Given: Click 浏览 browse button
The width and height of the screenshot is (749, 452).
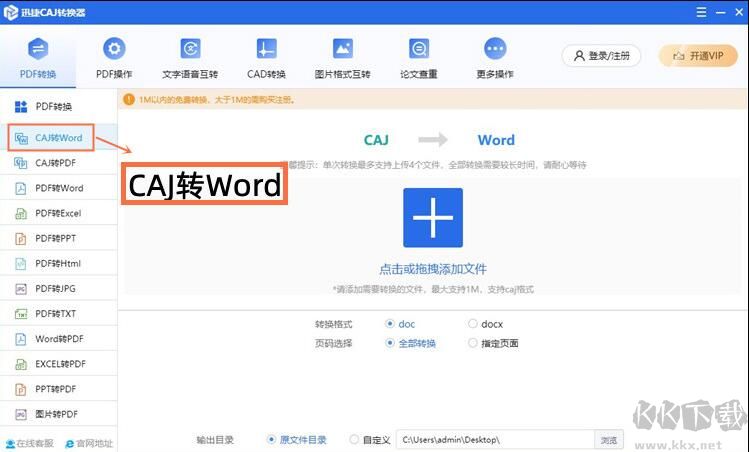Looking at the screenshot, I should tap(609, 440).
